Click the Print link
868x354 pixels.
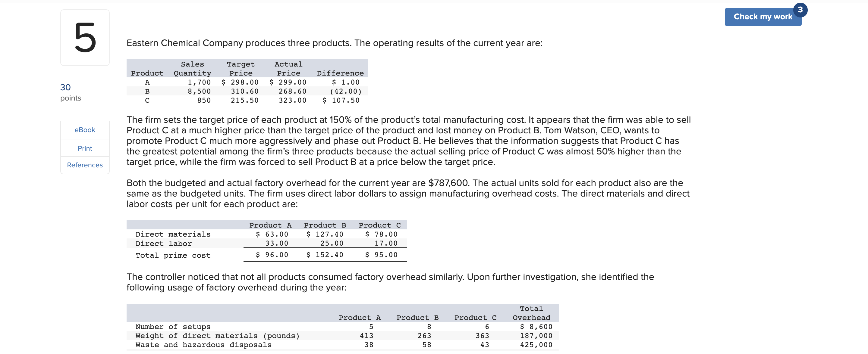pos(85,148)
